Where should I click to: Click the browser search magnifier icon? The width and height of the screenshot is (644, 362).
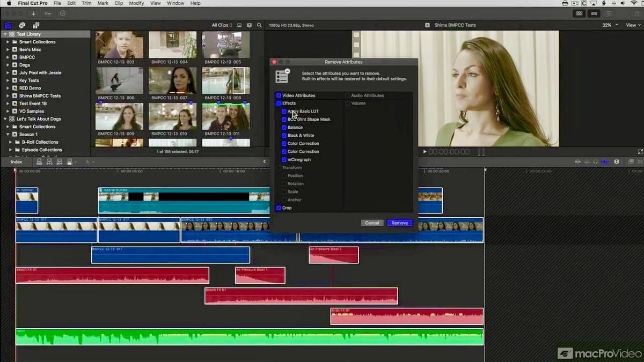click(259, 25)
